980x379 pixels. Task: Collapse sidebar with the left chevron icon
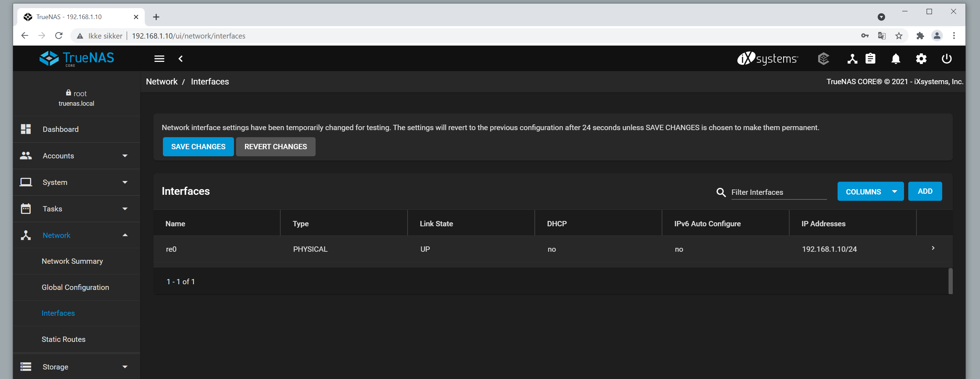point(181,59)
